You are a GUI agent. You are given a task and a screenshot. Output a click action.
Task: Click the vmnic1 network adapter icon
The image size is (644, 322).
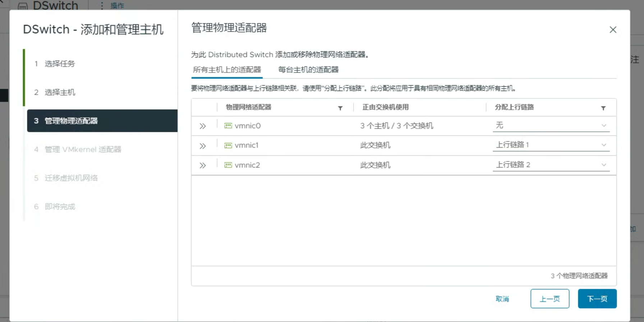coord(228,145)
